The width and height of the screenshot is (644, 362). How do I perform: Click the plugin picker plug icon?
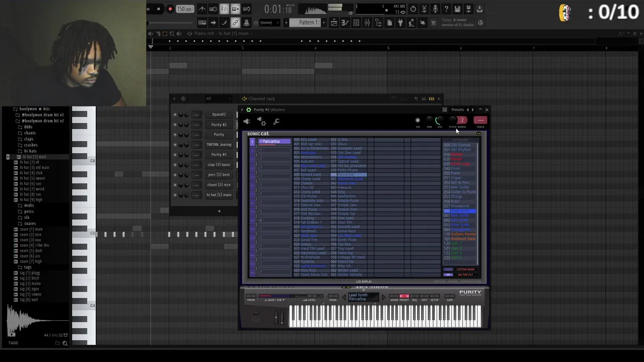pyautogui.click(x=400, y=23)
